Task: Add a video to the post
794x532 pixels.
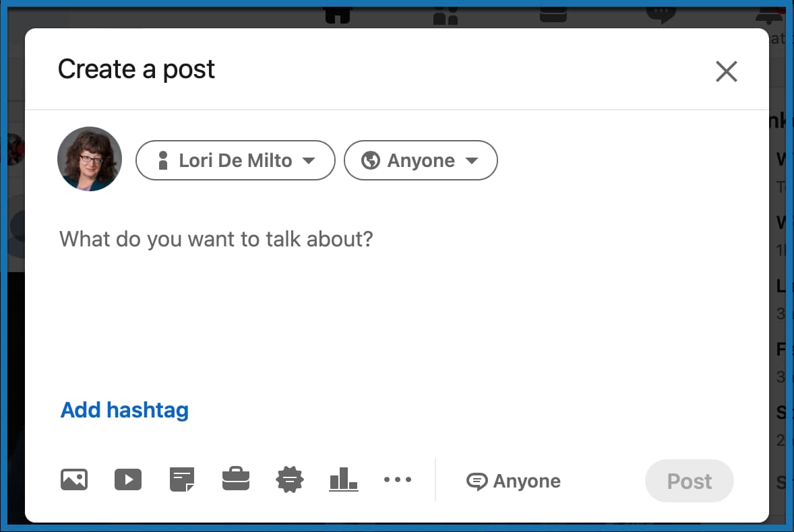Action: (x=128, y=479)
